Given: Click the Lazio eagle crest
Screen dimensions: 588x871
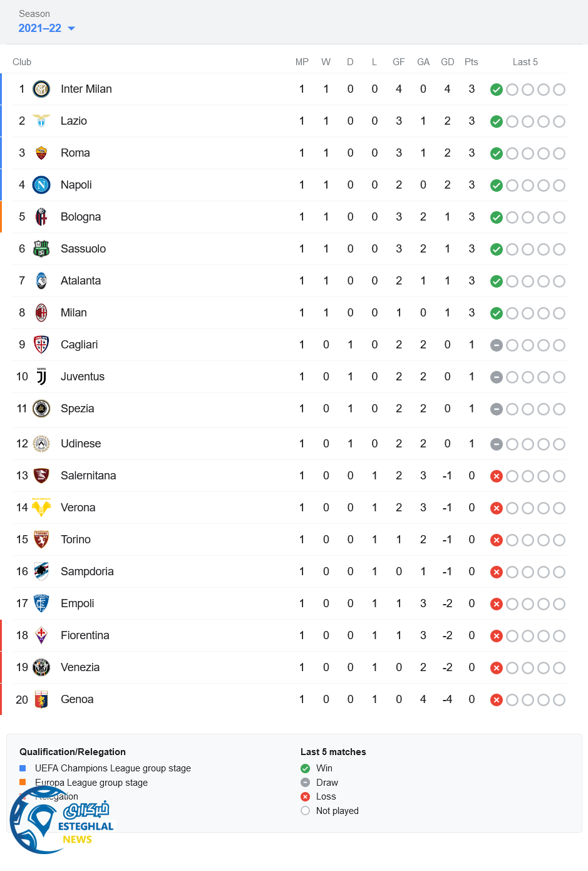Looking at the screenshot, I should pos(41,121).
